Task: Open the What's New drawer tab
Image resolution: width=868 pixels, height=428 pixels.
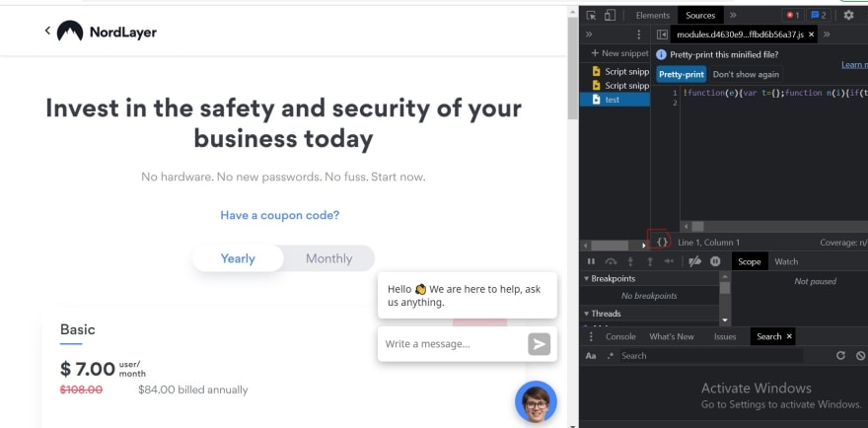Action: click(672, 336)
